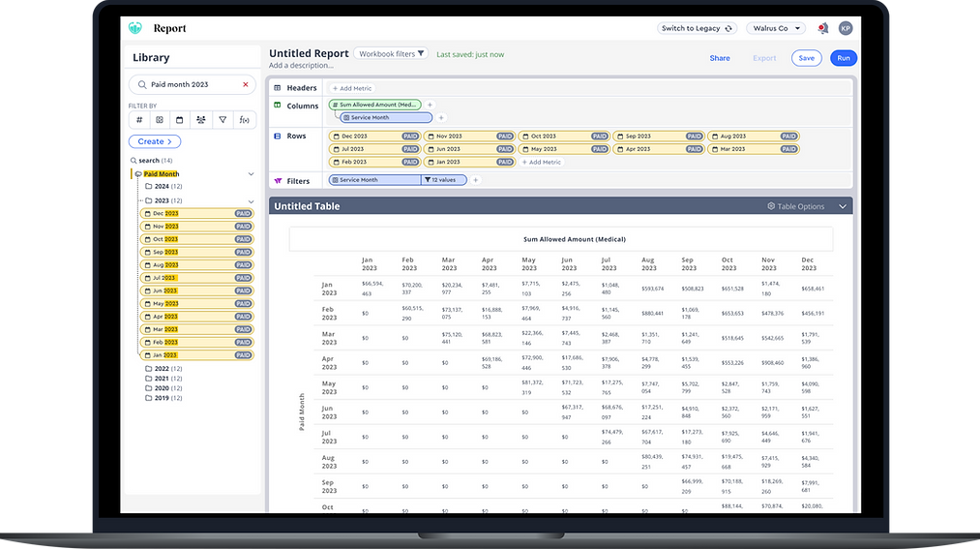Open the Walrus Co company dropdown
The image size is (980, 549).
point(776,28)
